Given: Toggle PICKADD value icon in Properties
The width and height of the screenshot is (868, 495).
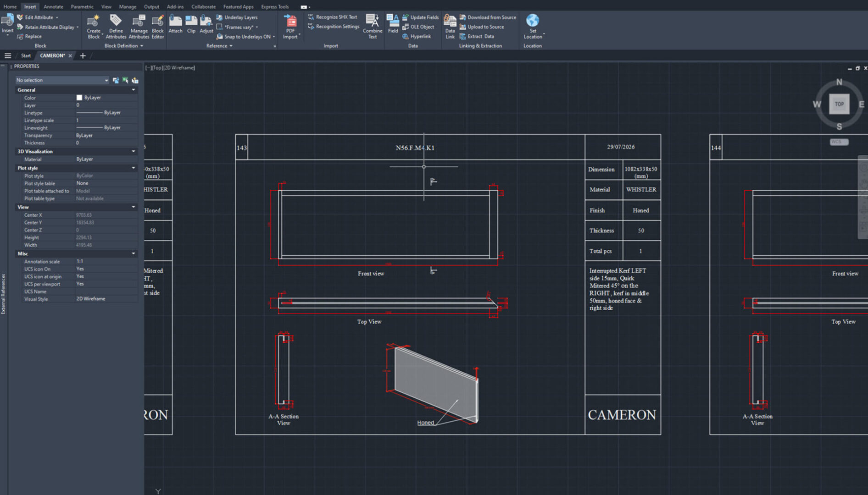Looking at the screenshot, I should [x=116, y=80].
